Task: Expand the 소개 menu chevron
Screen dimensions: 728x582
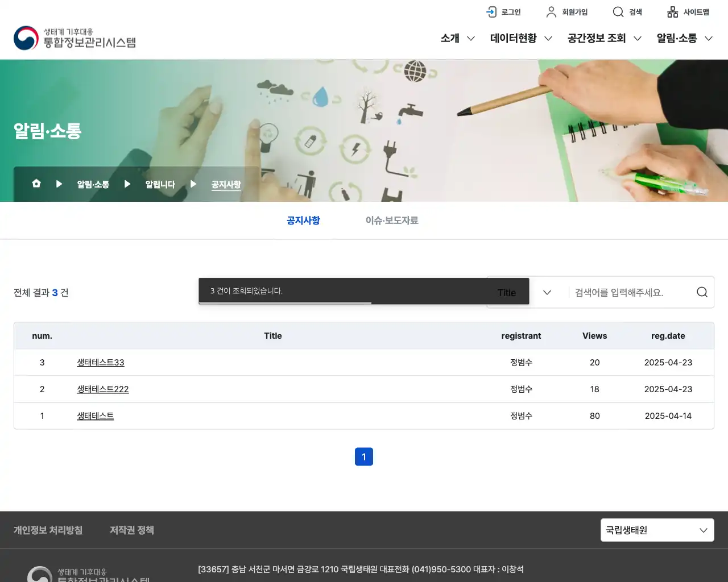Action: [x=471, y=39]
